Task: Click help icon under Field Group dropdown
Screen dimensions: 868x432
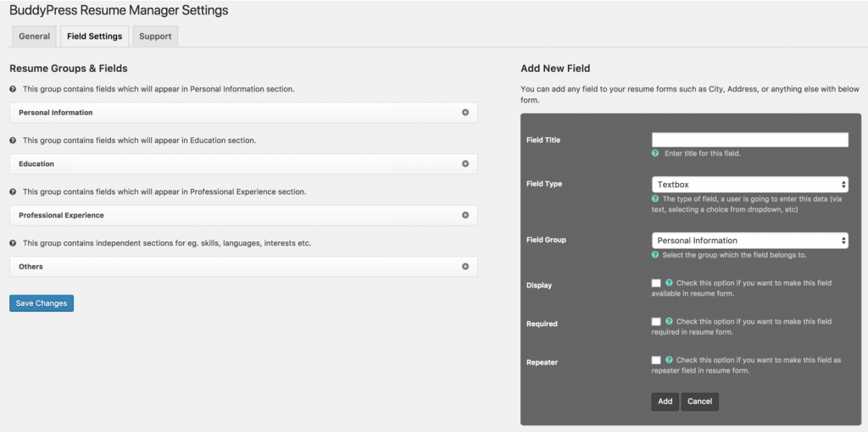Action: 655,255
